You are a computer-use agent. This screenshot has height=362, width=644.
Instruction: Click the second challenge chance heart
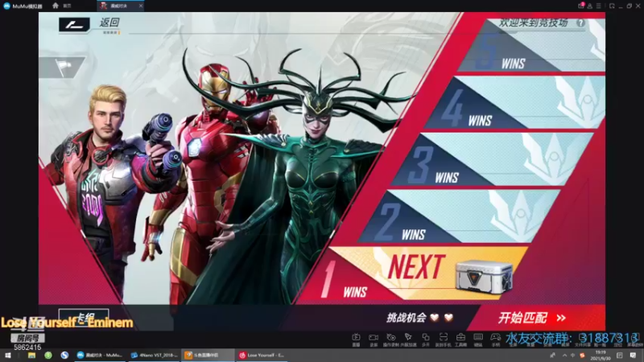pos(448,317)
